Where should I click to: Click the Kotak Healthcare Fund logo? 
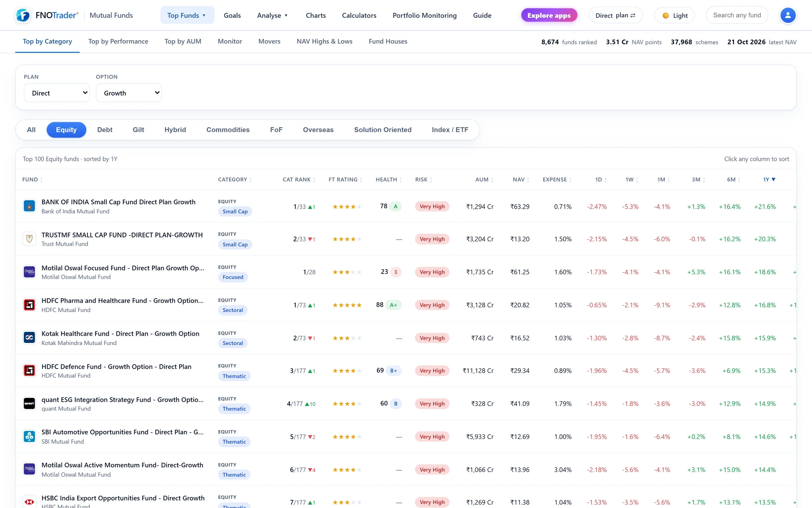29,338
